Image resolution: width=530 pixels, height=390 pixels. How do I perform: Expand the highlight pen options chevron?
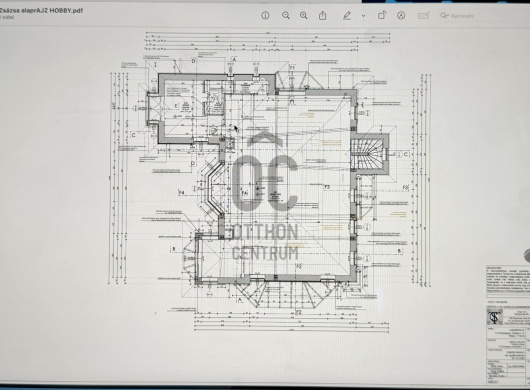[363, 16]
